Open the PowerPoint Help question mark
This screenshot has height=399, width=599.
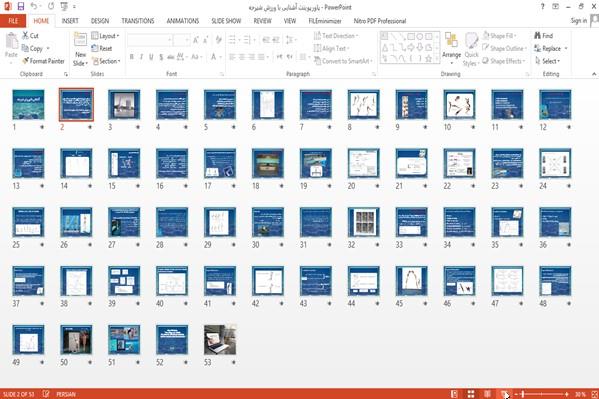click(x=542, y=7)
